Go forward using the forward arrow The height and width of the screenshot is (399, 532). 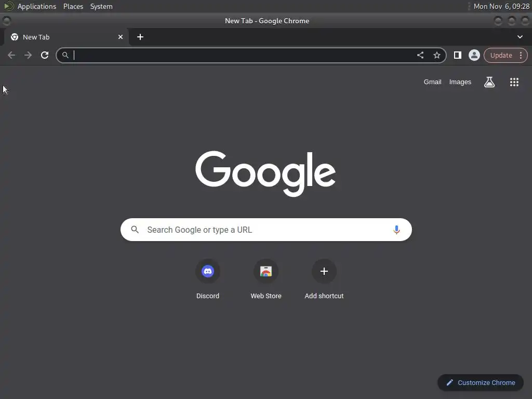(28, 55)
